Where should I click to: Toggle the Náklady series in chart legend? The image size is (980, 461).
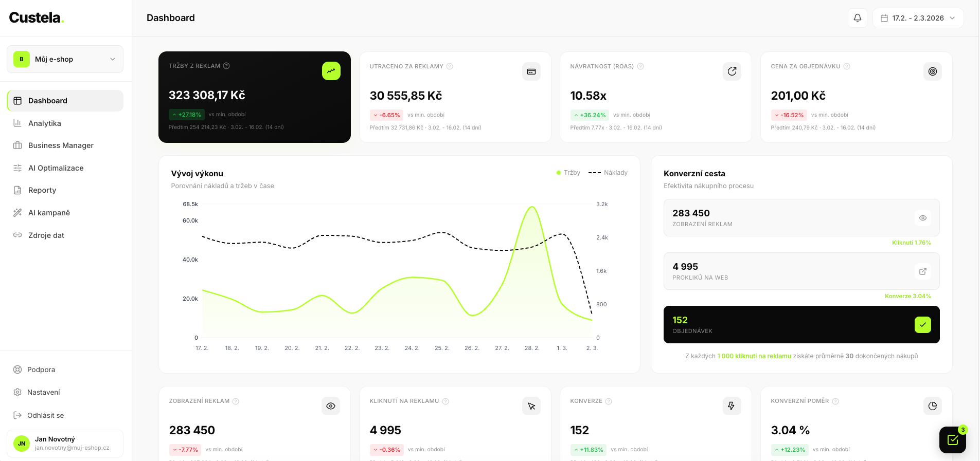tap(608, 173)
